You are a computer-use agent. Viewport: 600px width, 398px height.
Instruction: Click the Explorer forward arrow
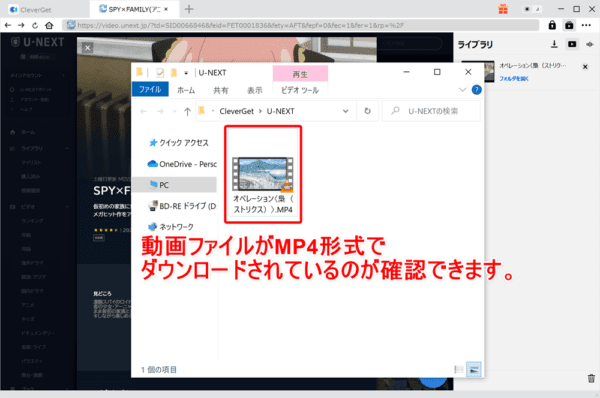(x=160, y=111)
